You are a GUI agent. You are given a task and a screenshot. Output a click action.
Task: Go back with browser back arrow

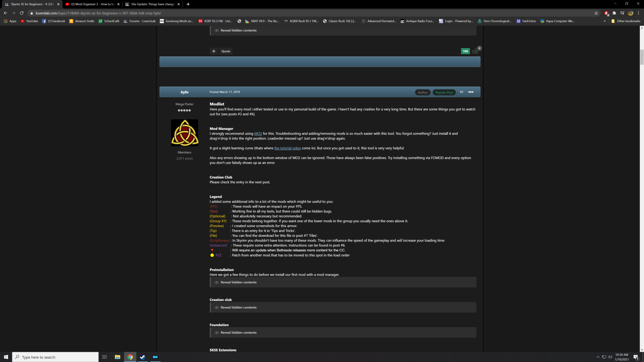click(x=5, y=13)
